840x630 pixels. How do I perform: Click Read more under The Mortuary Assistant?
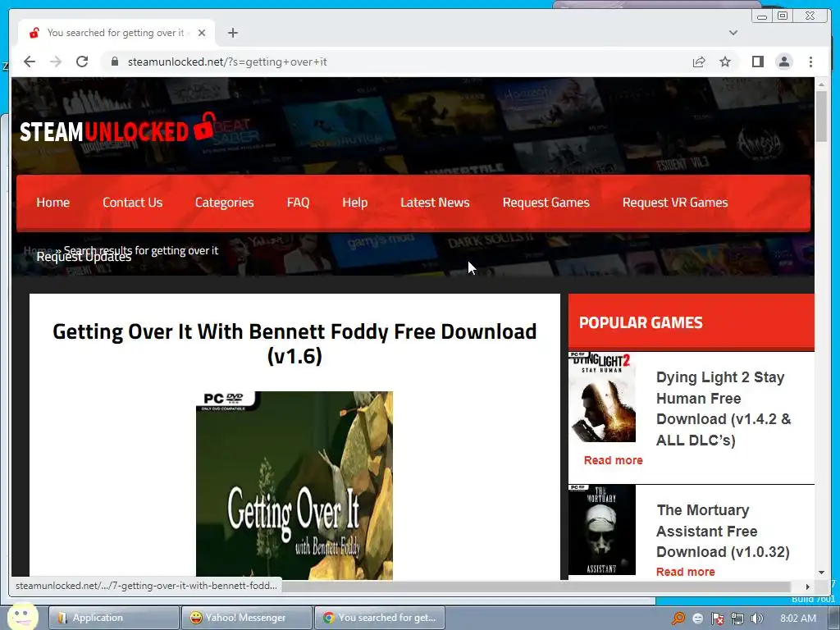tap(686, 572)
